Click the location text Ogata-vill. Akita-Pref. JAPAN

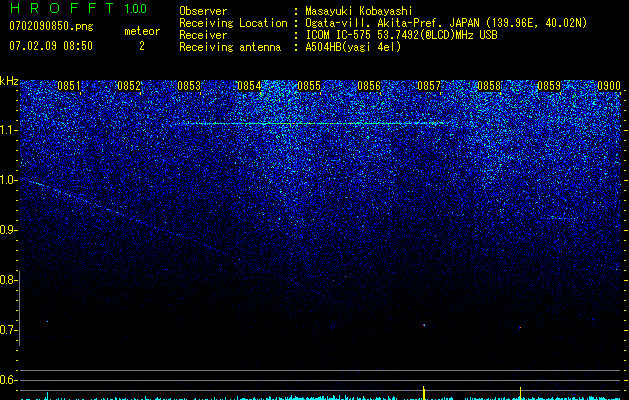coord(393,23)
